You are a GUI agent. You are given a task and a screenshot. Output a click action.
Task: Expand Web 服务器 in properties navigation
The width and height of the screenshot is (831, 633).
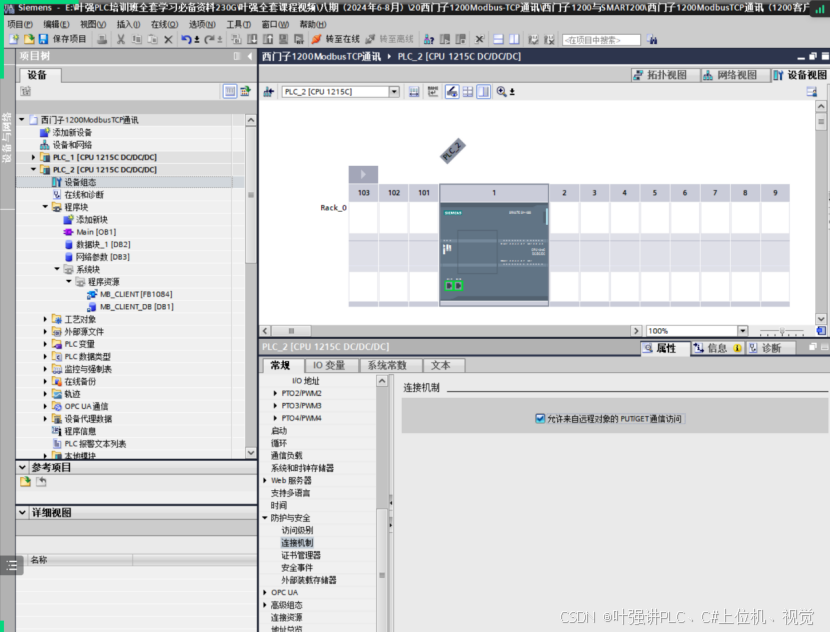click(265, 481)
